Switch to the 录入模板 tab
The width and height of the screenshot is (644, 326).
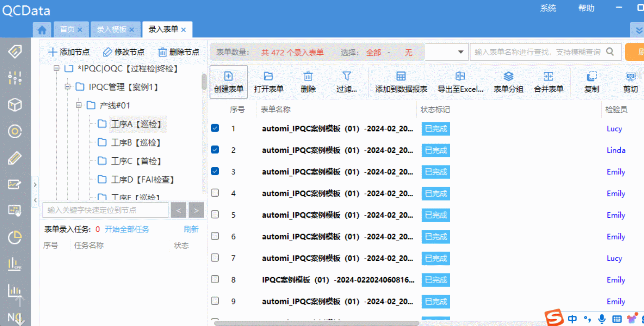[x=111, y=29]
